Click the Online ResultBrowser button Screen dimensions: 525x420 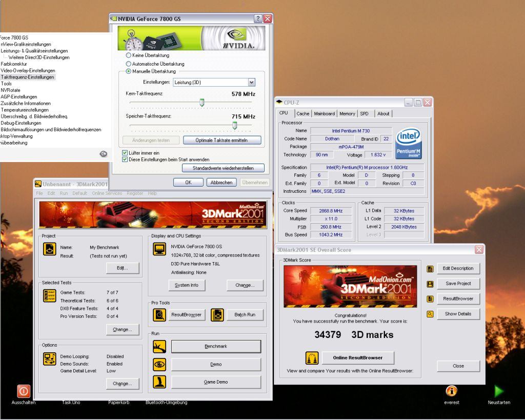coord(358,358)
